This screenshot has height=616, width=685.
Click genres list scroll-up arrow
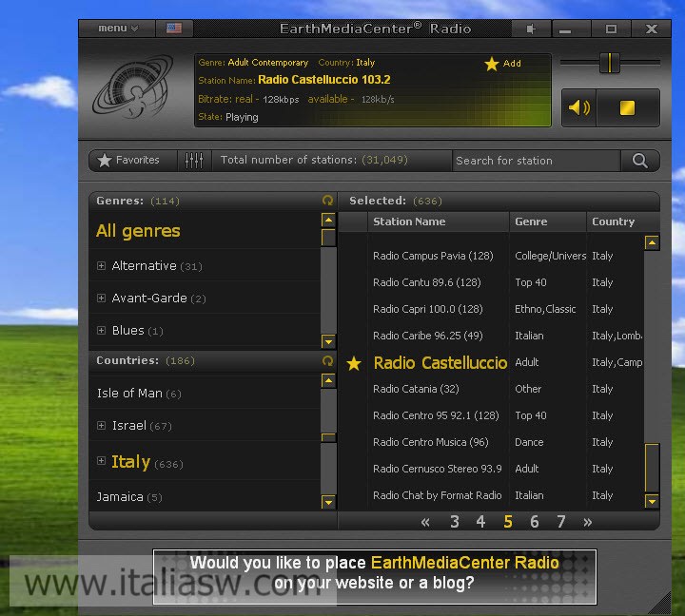[x=328, y=220]
